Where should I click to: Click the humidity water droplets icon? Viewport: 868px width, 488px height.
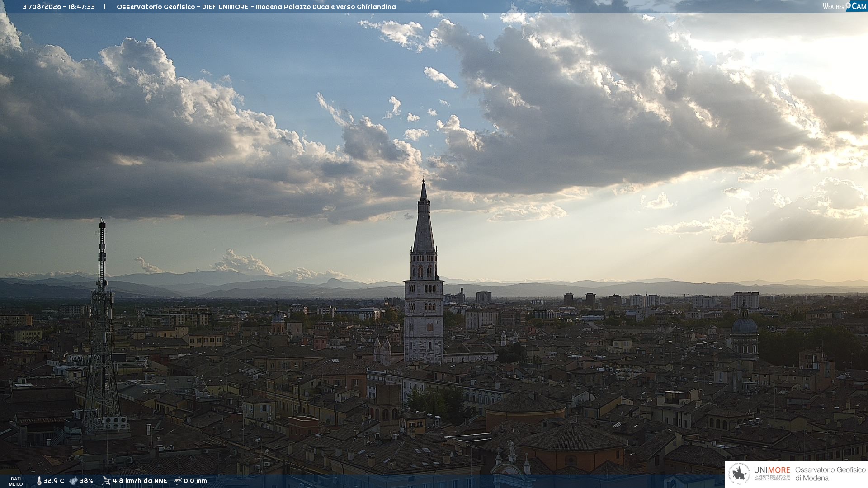[x=73, y=481]
